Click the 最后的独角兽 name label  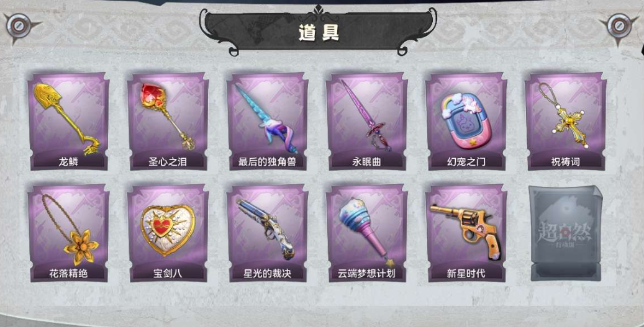click(x=268, y=162)
